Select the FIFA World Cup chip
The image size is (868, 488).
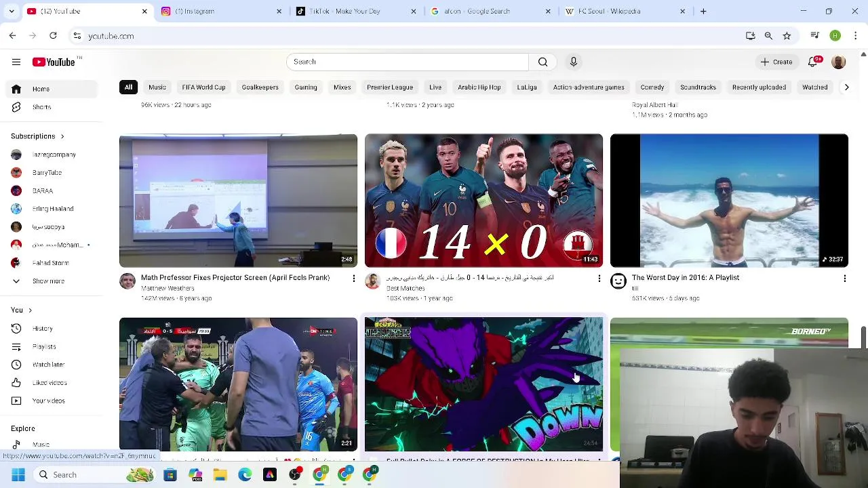point(203,87)
